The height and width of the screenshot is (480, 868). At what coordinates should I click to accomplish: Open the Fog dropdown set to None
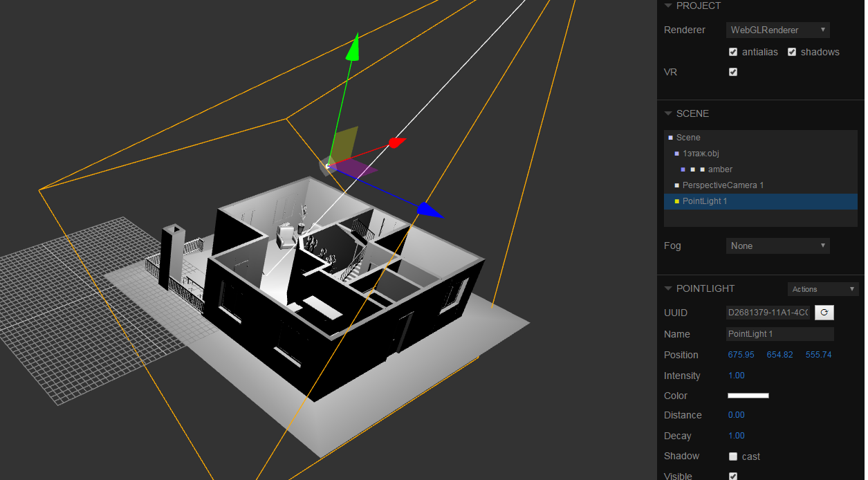pyautogui.click(x=778, y=246)
